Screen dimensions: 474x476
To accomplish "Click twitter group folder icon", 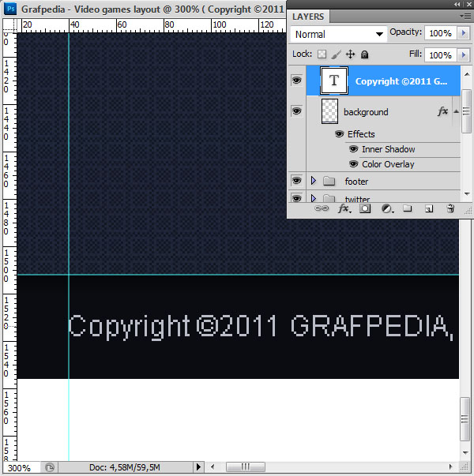I will tap(329, 199).
